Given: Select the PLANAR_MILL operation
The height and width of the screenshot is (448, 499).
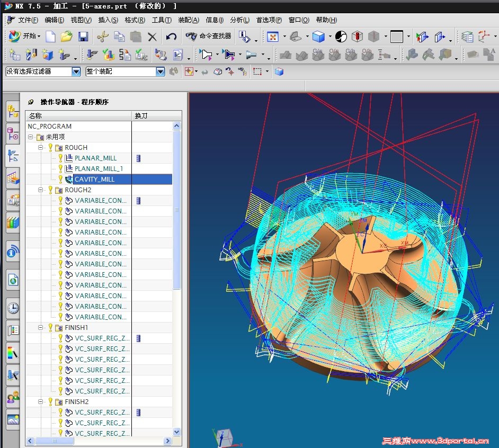Looking at the screenshot, I should pos(95,158).
